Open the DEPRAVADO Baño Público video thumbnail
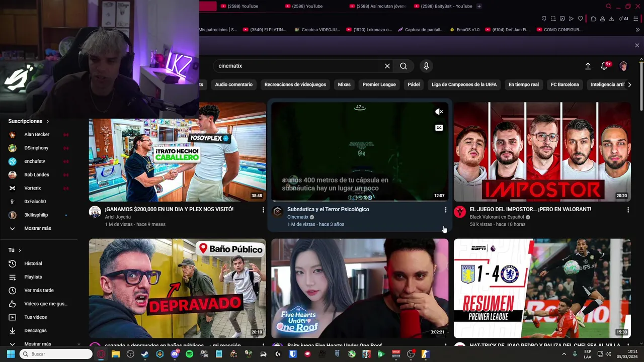The image size is (644, 362). tap(177, 288)
